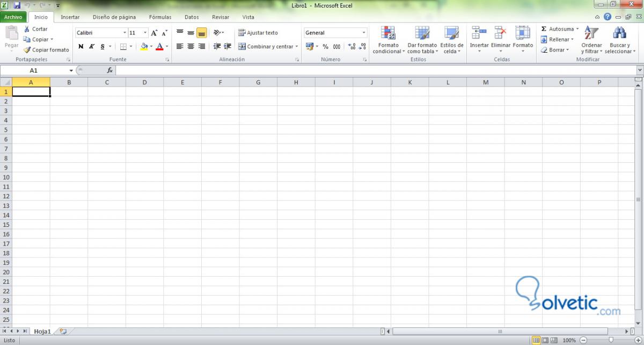
Task: Open Ordenar y filtrar dropdown
Action: (x=592, y=40)
